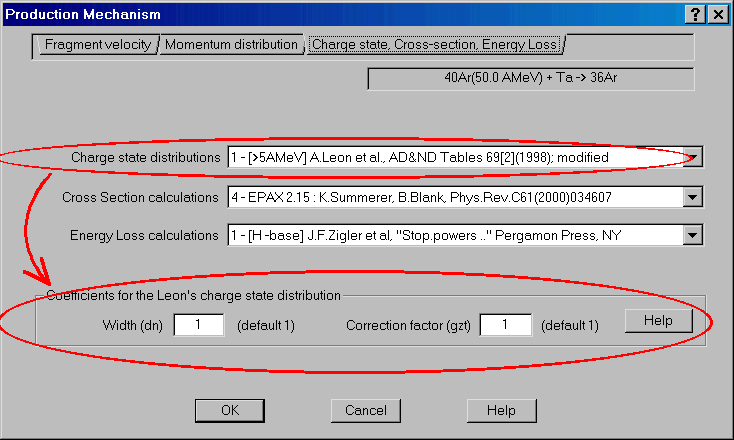This screenshot has height=440, width=734.
Task: Click the Production Mechanism title bar text
Action: 80,14
